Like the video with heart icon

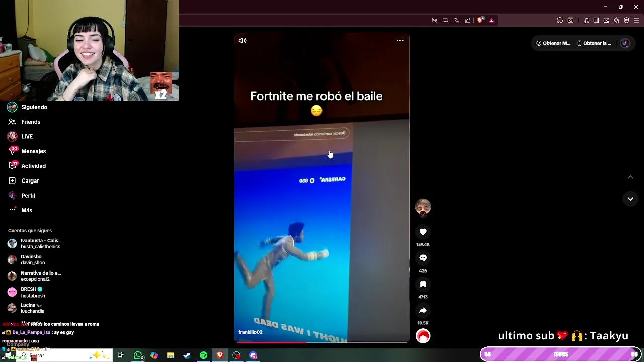(423, 232)
